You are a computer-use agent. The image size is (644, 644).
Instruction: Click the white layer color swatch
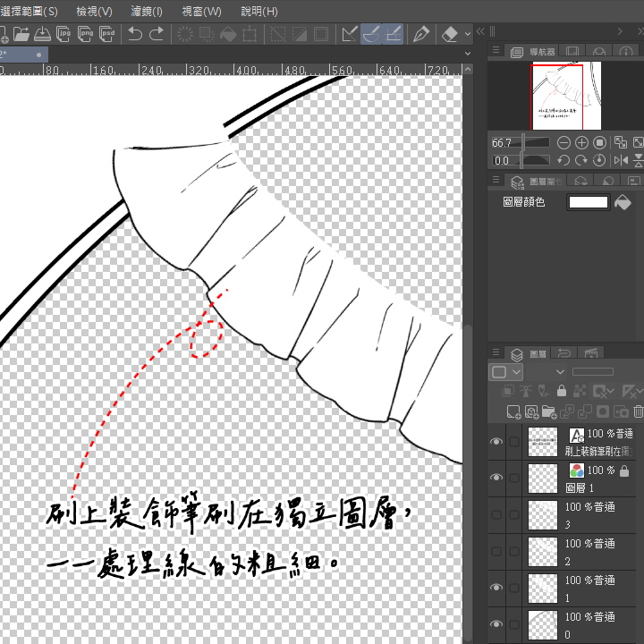point(588,202)
